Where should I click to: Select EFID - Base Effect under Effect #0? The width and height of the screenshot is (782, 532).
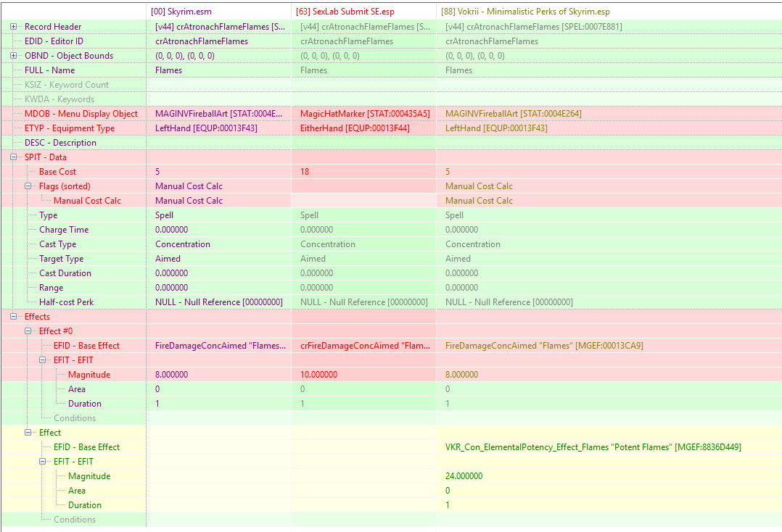tap(86, 345)
